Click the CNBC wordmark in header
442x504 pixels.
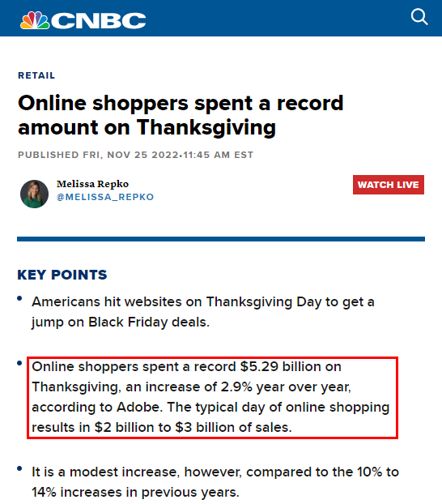click(98, 21)
